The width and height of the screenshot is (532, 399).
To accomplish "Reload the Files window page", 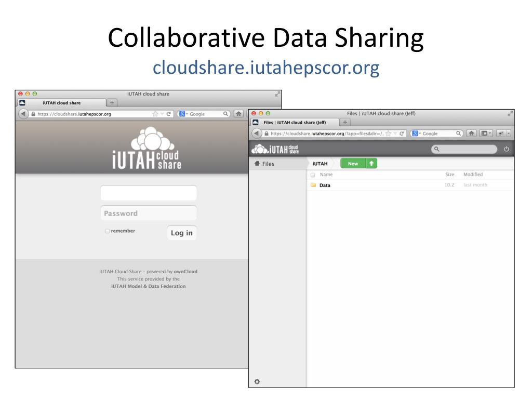I will point(402,134).
